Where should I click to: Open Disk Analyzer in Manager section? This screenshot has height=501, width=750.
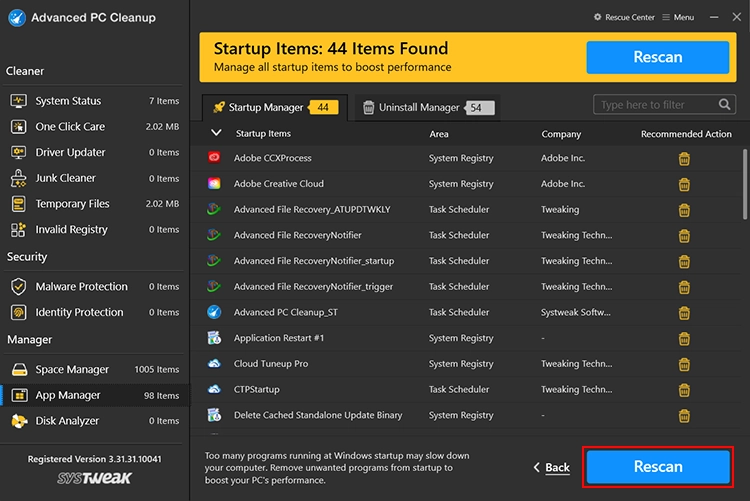pyautogui.click(x=67, y=421)
